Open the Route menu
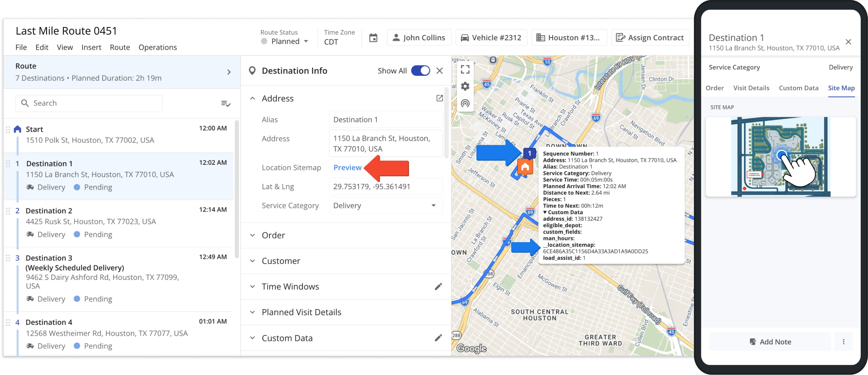 tap(120, 47)
